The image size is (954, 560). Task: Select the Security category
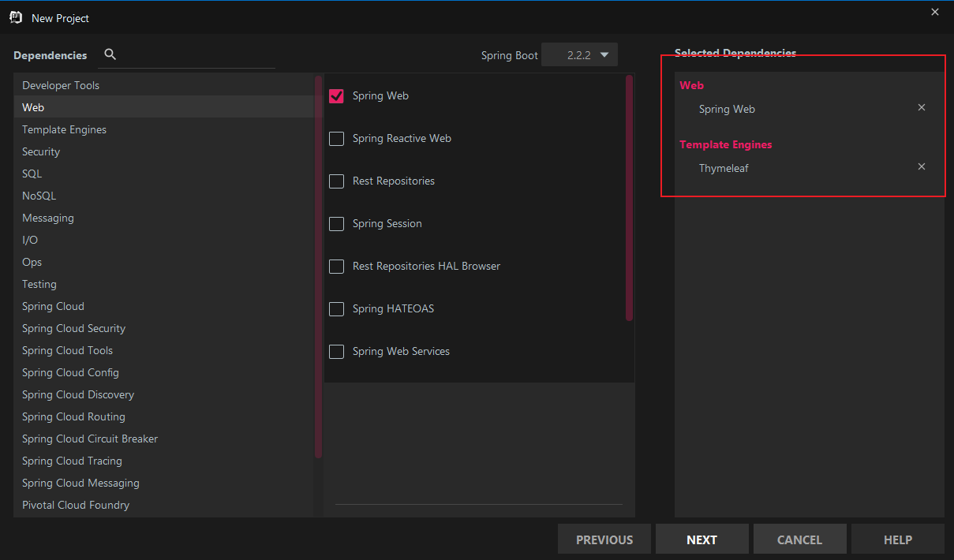pyautogui.click(x=41, y=151)
